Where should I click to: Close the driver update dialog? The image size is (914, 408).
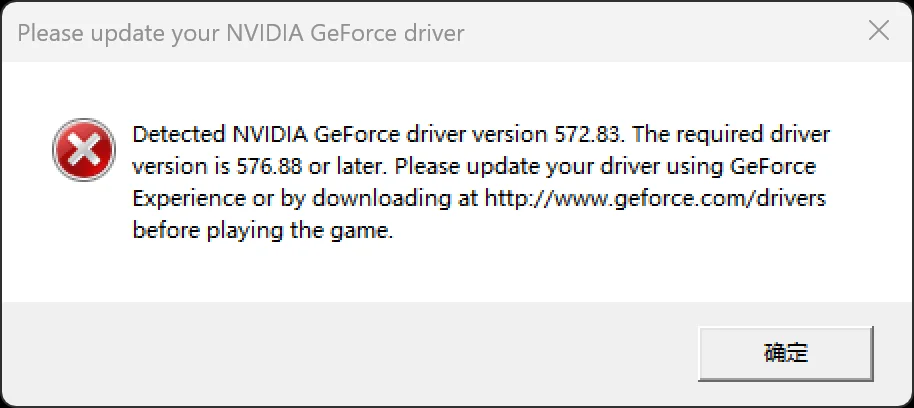(878, 31)
